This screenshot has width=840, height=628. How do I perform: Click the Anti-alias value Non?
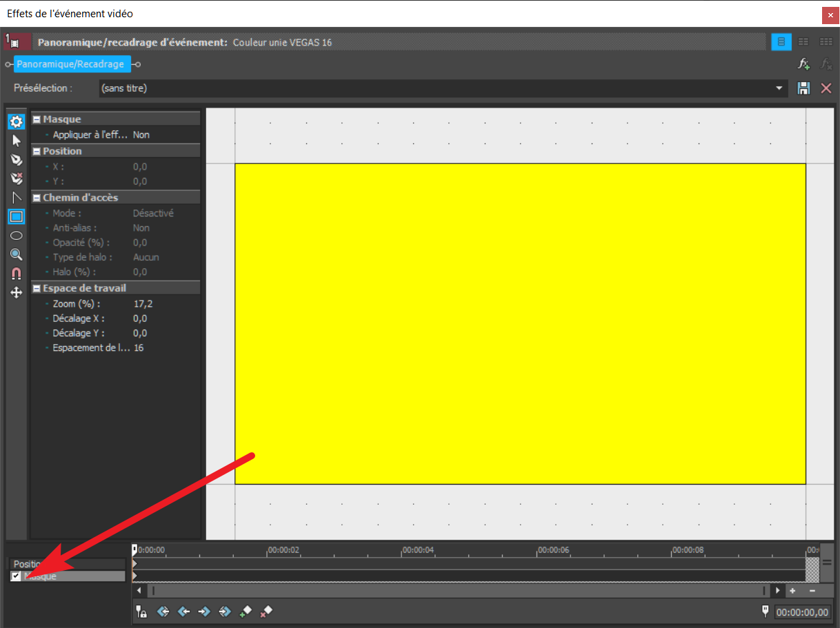[141, 228]
